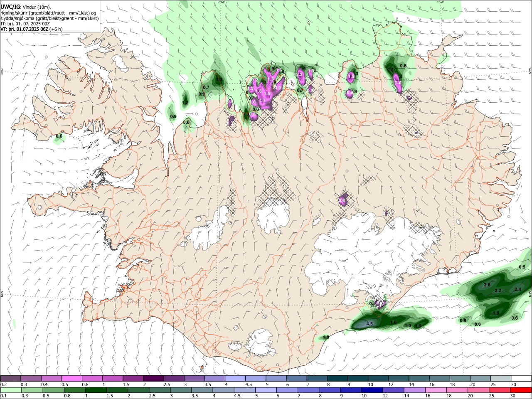This screenshot has height=399, width=532.
Task: Click the 'rigning/skúrir (grænt/blátt/rautt' caption line
Action: click(48, 13)
